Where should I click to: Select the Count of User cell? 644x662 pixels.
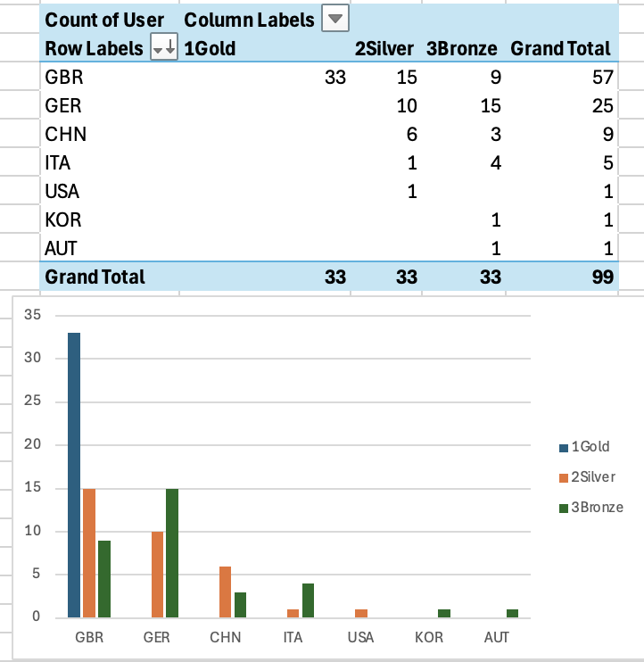(103, 20)
